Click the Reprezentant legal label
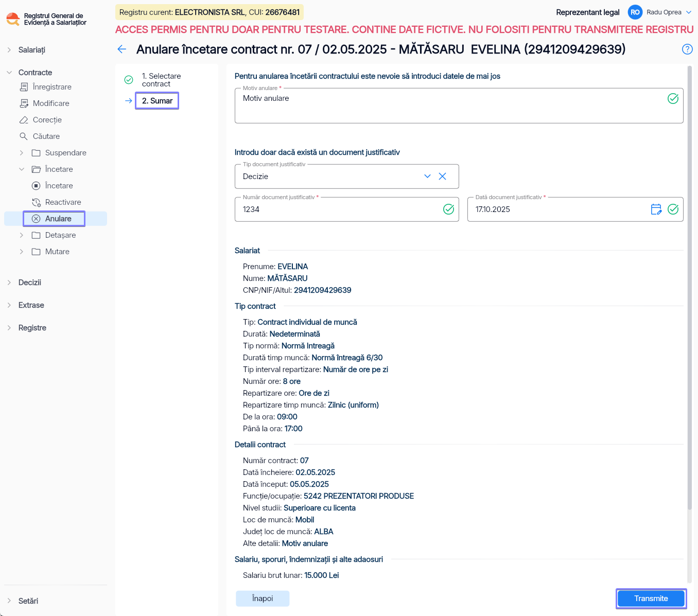698x616 pixels. [588, 12]
